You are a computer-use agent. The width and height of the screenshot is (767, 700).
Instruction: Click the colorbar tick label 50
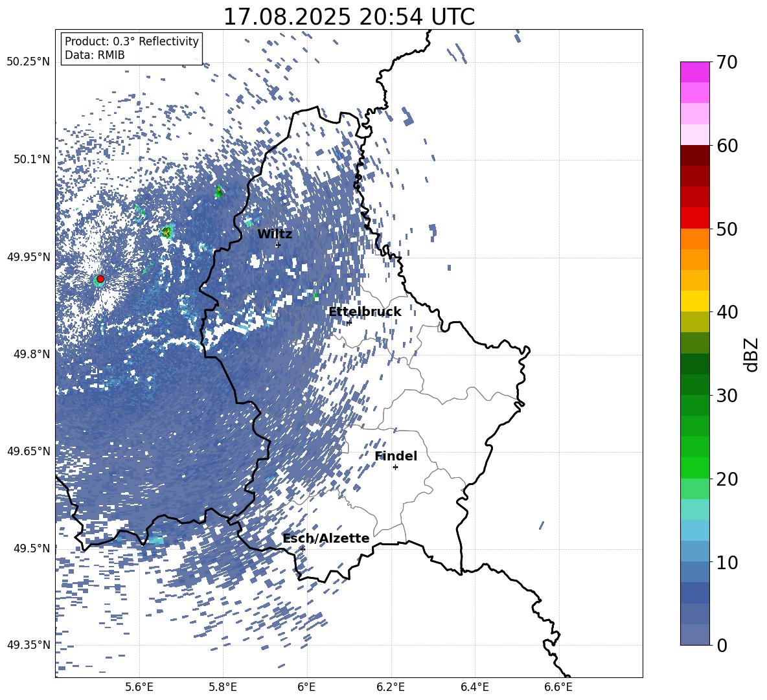pyautogui.click(x=727, y=229)
